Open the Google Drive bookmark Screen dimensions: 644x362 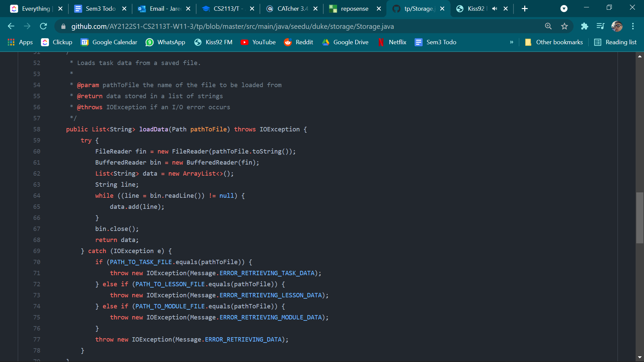click(345, 42)
